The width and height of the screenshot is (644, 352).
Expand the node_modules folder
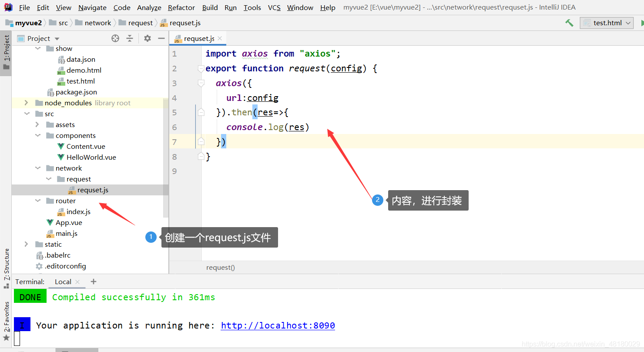pos(27,103)
